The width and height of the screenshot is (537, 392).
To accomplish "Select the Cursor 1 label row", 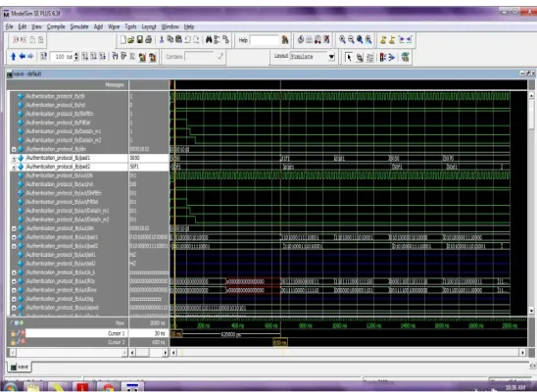I will 76,333.
